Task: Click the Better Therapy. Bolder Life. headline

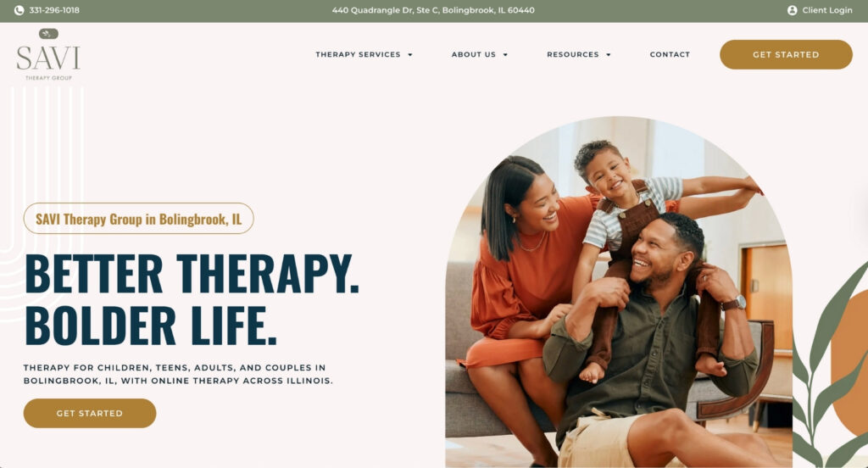Action: coord(192,299)
